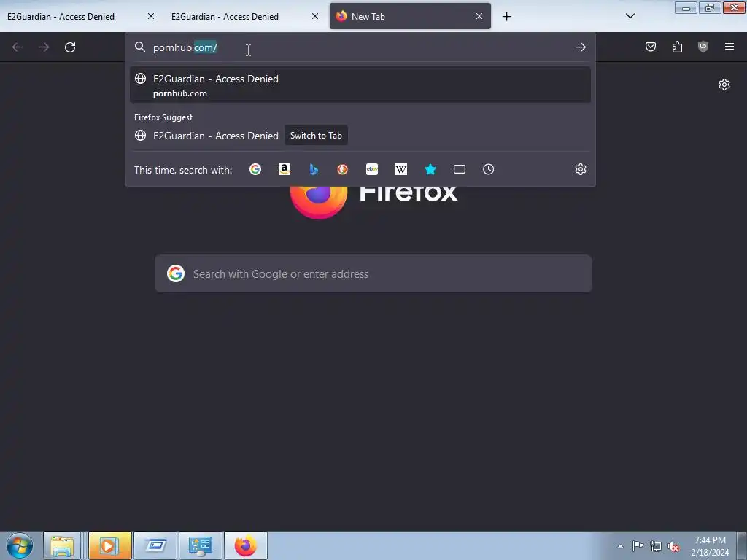Open the new tab personalize gear icon

[724, 85]
